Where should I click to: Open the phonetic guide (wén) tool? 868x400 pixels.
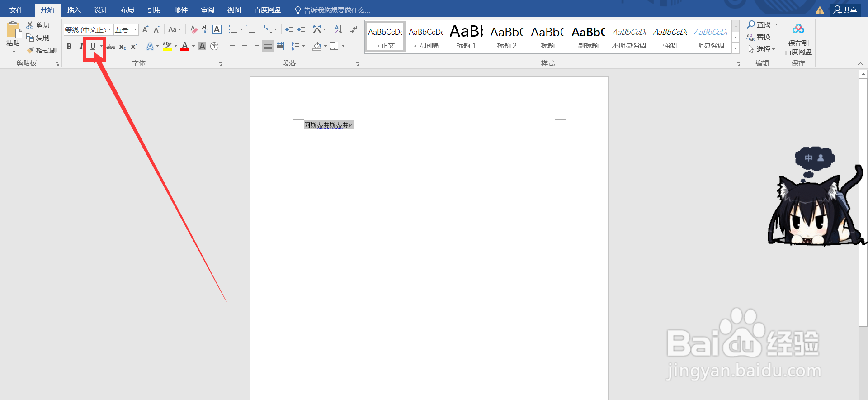(x=205, y=29)
